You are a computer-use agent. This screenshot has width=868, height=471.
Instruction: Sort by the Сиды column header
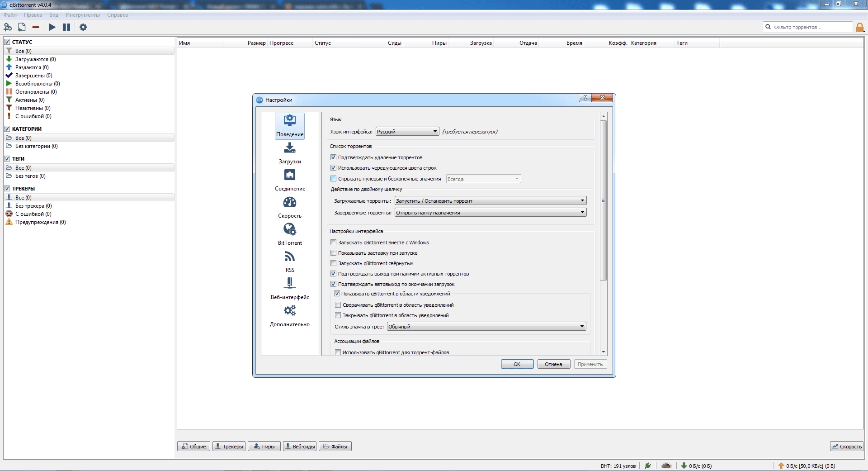coord(381,43)
